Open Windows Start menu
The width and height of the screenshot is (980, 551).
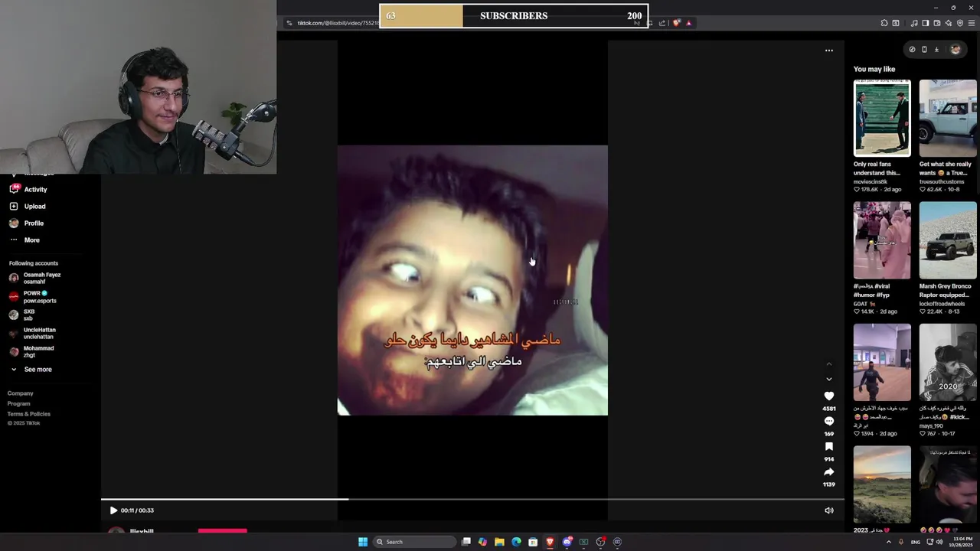pos(363,542)
